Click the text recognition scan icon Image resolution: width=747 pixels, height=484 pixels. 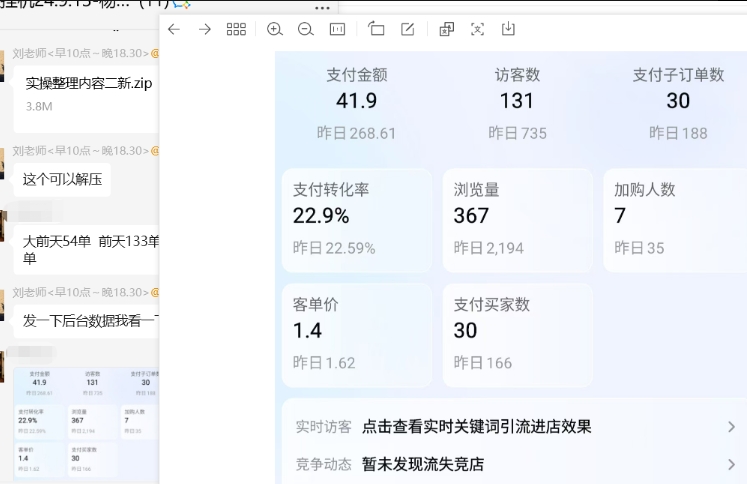pos(477,29)
